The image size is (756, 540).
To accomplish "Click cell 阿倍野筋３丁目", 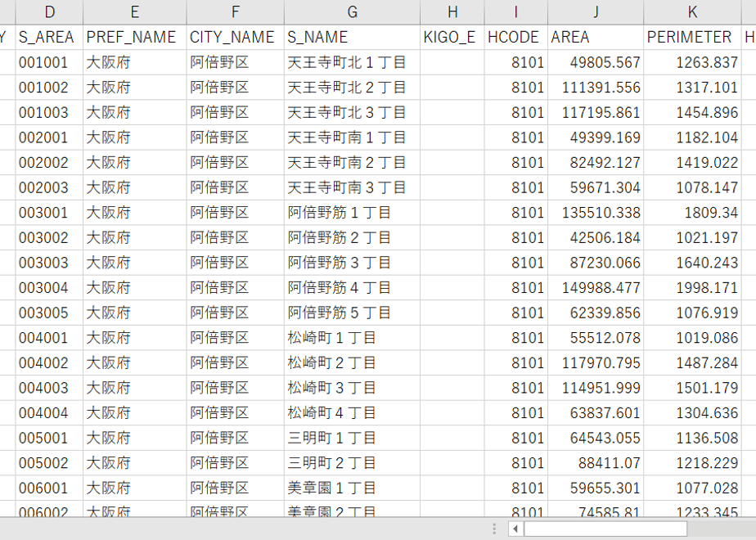I will click(x=352, y=263).
